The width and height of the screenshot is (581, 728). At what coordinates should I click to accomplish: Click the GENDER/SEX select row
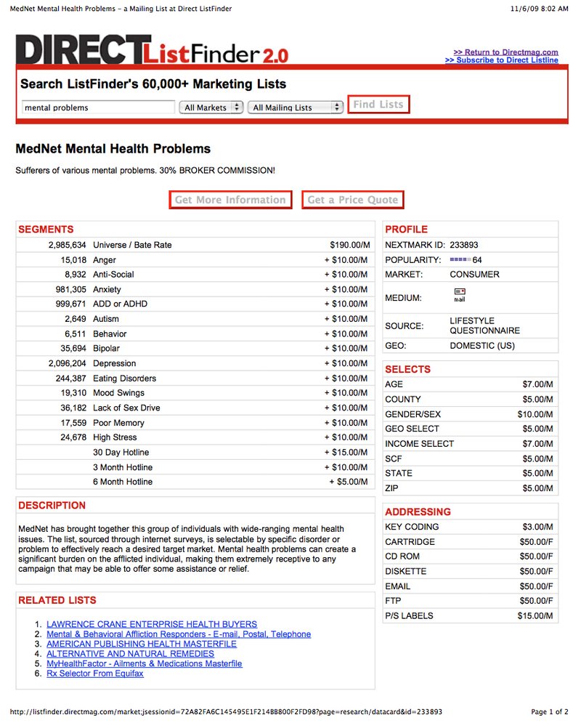[x=470, y=414]
